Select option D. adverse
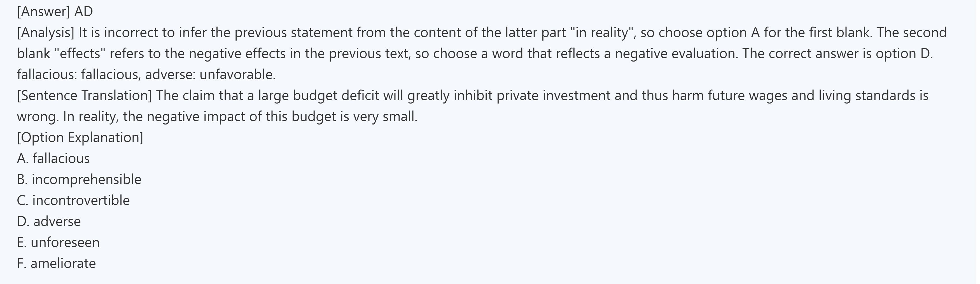 (x=49, y=221)
